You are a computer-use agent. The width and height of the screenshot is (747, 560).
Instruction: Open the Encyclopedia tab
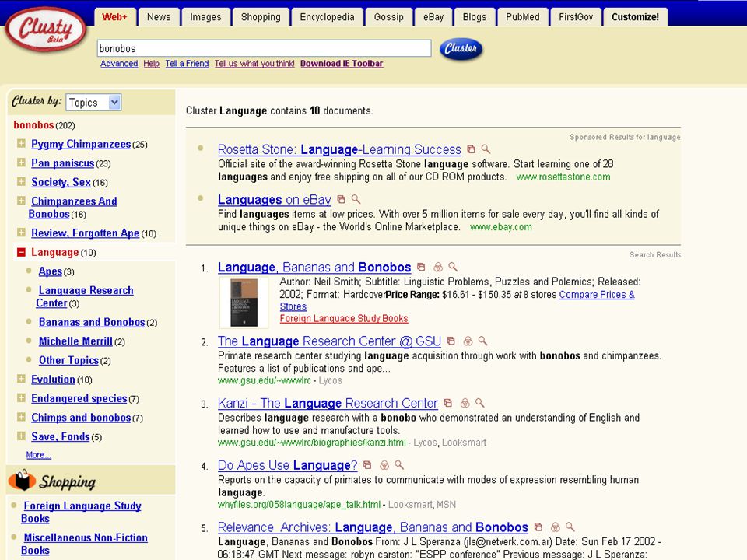click(x=328, y=17)
